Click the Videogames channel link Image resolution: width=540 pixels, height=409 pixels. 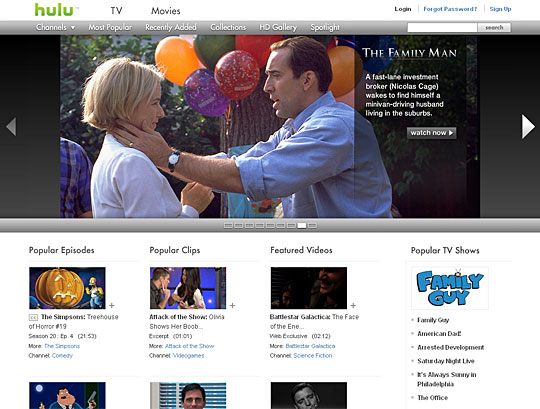pyautogui.click(x=188, y=356)
